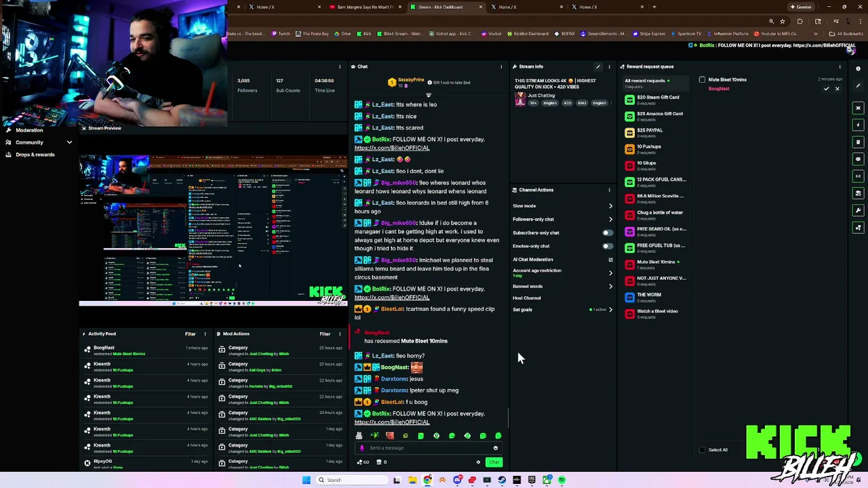The height and width of the screenshot is (488, 868).
Task: Open Steam from the taskbar
Action: (x=502, y=480)
